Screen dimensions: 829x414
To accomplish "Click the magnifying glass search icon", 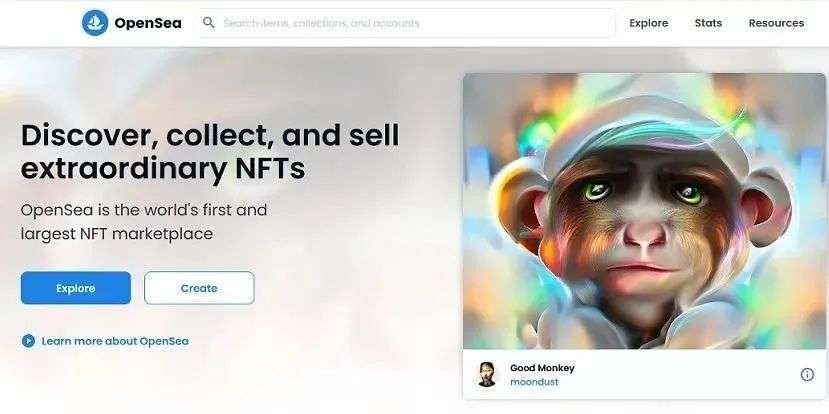I will [209, 23].
